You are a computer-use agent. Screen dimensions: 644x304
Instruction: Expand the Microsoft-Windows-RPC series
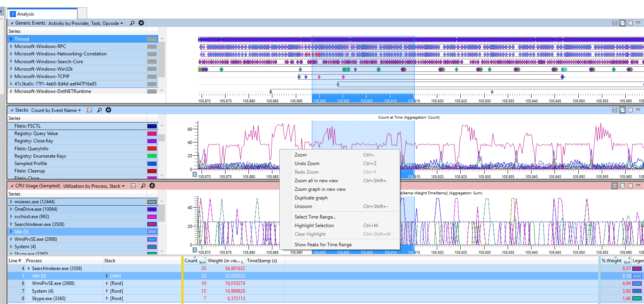click(11, 46)
